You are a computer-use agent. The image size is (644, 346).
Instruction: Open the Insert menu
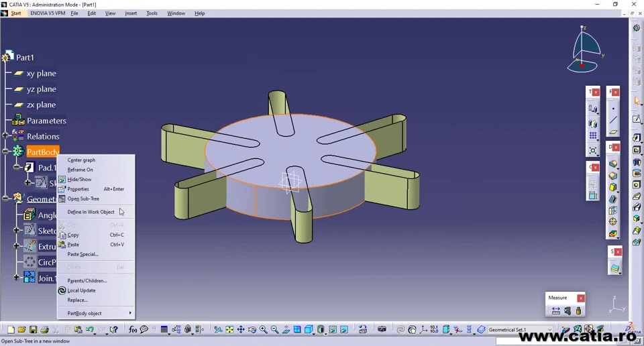click(131, 13)
